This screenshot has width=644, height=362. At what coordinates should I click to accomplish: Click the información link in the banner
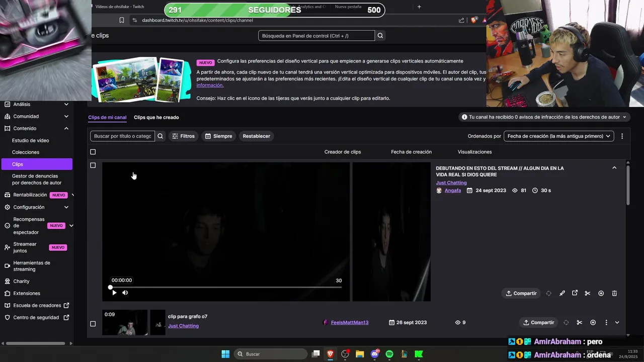(x=210, y=85)
